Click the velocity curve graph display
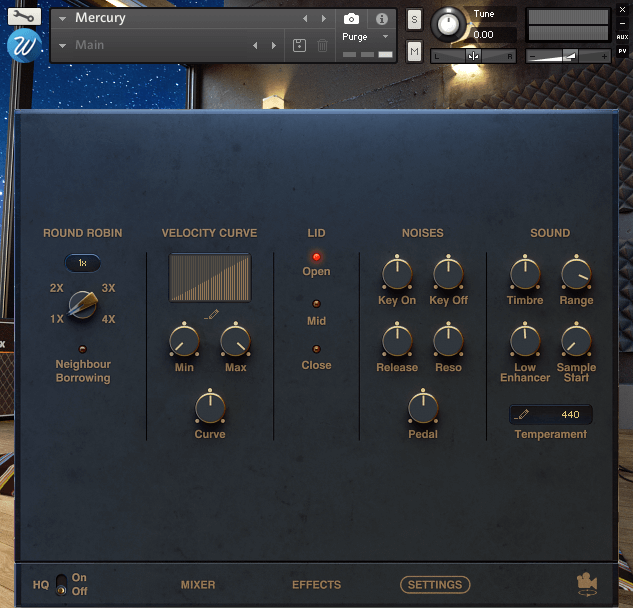Screen dimensions: 633x608 (210, 278)
